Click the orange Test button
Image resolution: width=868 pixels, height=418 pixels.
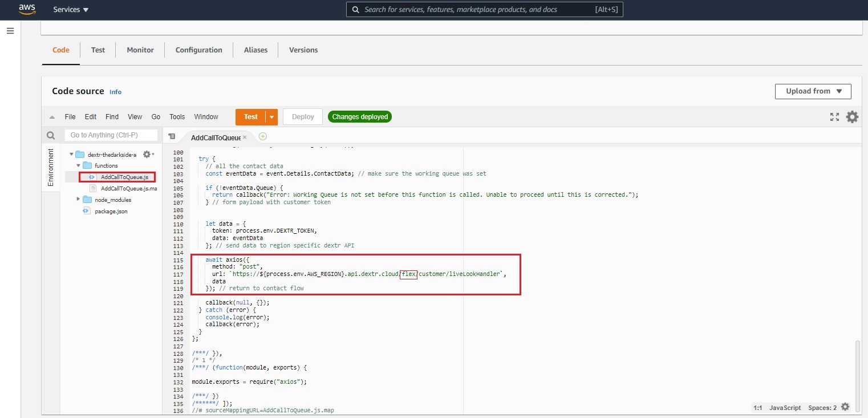[251, 117]
